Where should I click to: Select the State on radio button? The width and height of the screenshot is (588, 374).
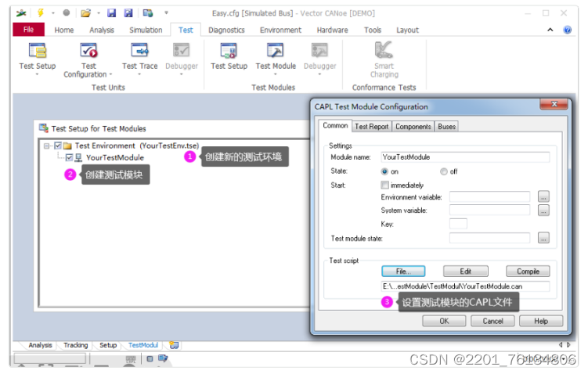coord(384,171)
